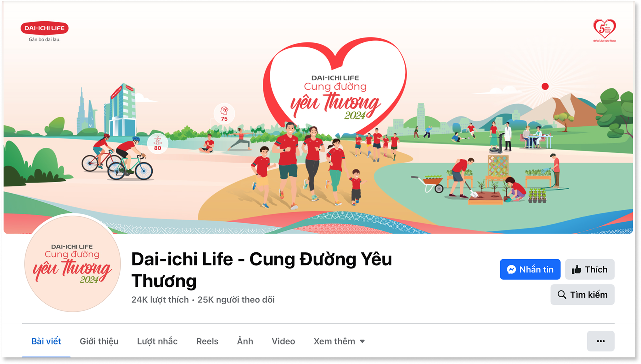This screenshot has width=641, height=364.
Task: Click the magnifier icon in Tìm kiếm button
Action: point(562,295)
